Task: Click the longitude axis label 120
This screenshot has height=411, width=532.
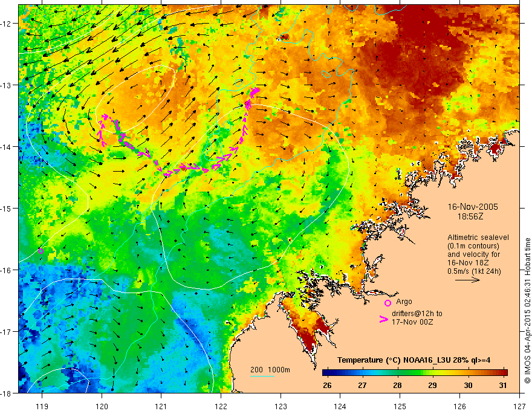Action: pos(102,406)
